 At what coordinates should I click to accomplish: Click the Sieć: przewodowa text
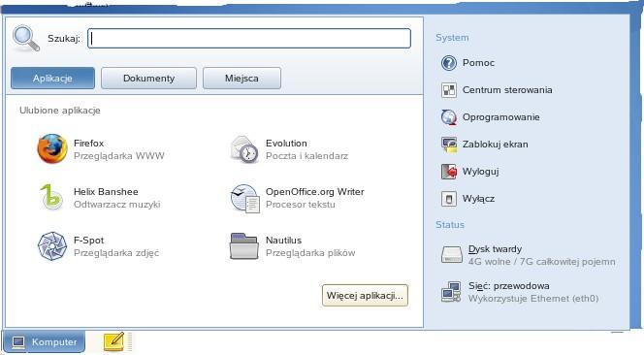(509, 285)
